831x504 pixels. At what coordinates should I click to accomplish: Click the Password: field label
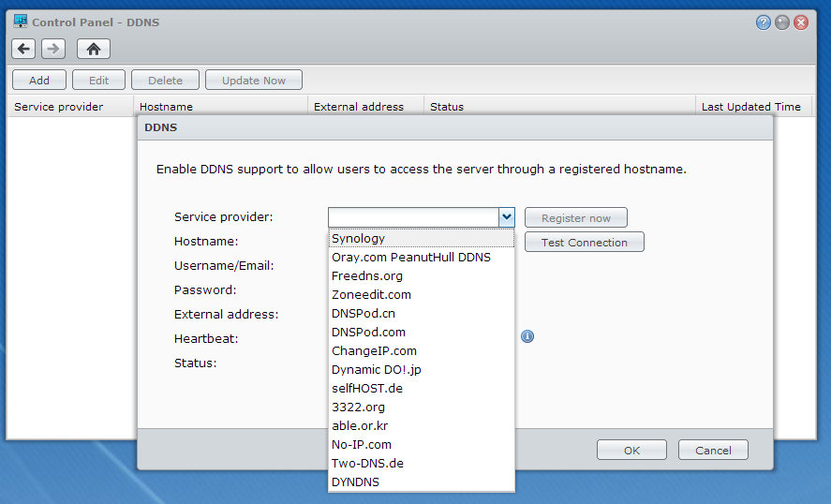coord(205,289)
